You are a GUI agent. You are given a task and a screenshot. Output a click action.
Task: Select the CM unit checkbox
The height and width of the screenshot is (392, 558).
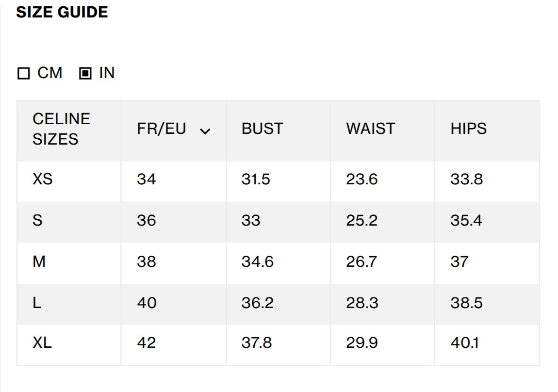[x=23, y=73]
